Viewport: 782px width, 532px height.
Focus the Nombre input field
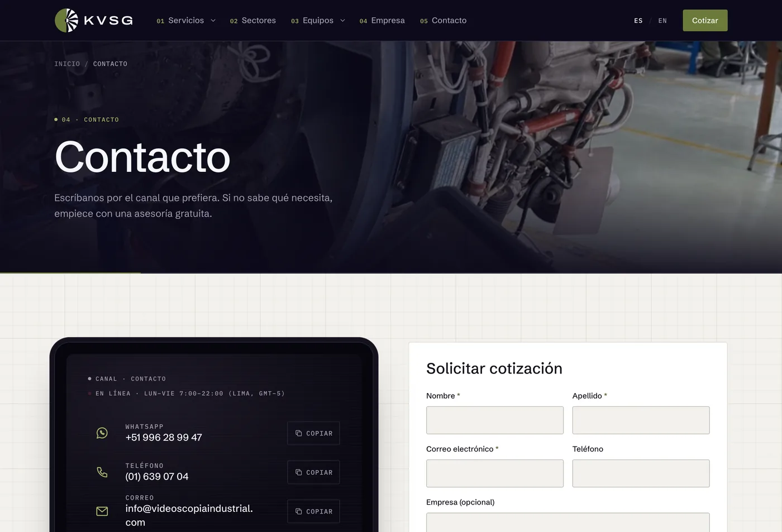click(x=495, y=420)
